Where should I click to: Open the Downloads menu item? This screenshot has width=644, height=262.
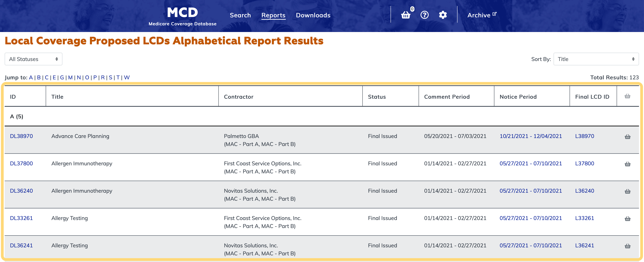pos(313,15)
